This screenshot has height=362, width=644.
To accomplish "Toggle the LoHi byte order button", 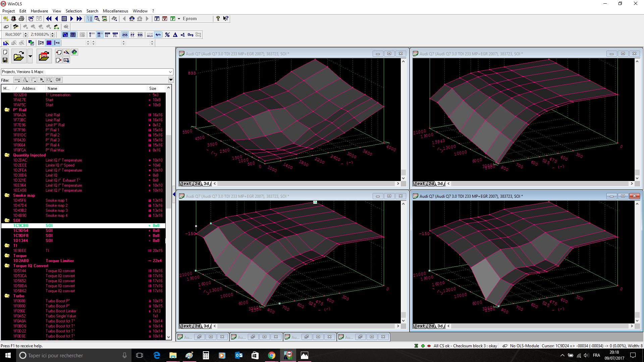I will pos(150,35).
